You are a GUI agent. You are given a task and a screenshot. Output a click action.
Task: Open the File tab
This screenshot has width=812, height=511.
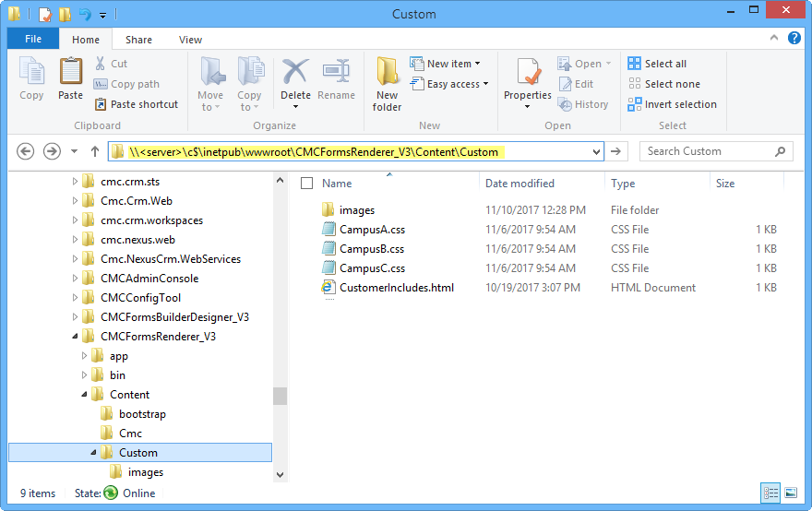(33, 39)
